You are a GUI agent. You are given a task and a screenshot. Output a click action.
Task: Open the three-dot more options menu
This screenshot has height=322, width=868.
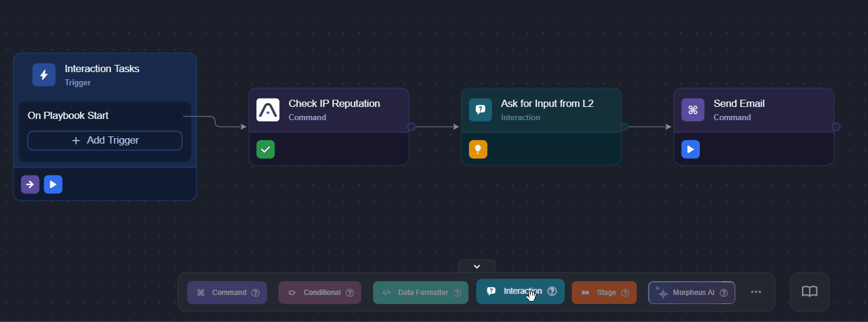click(756, 292)
